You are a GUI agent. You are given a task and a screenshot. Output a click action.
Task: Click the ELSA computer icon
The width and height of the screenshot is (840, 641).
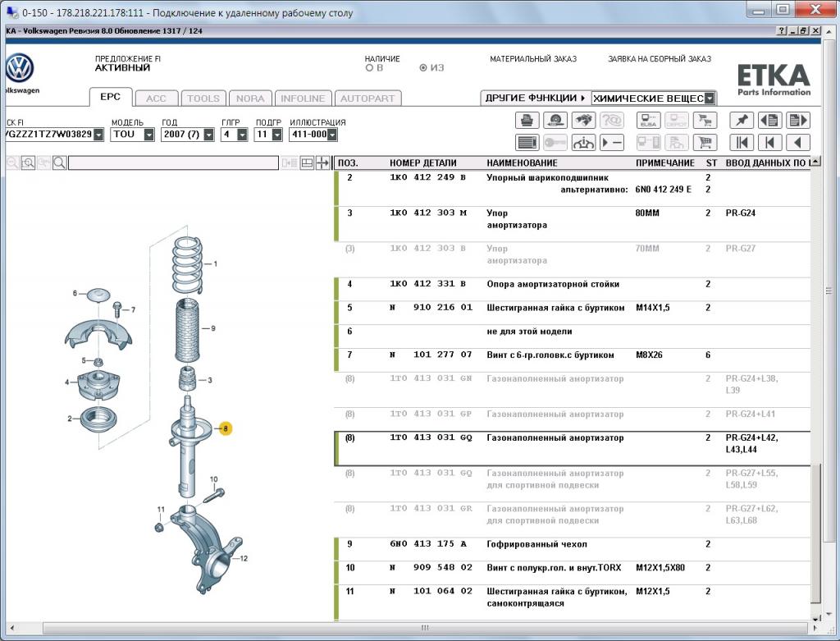coord(648,120)
